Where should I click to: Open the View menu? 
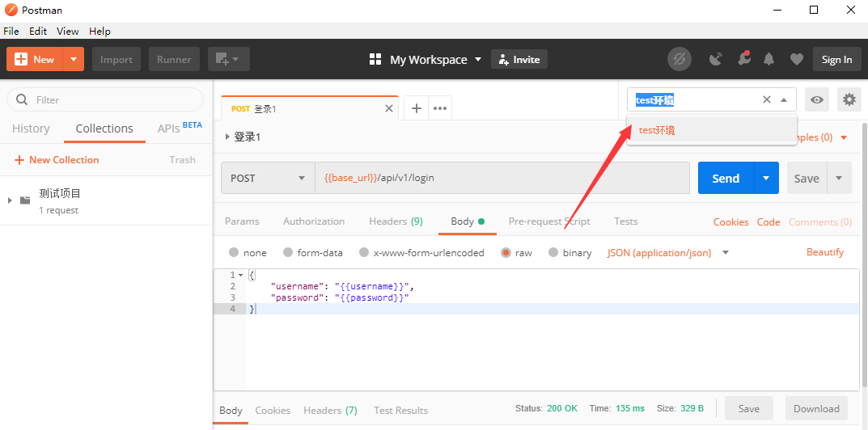(67, 31)
